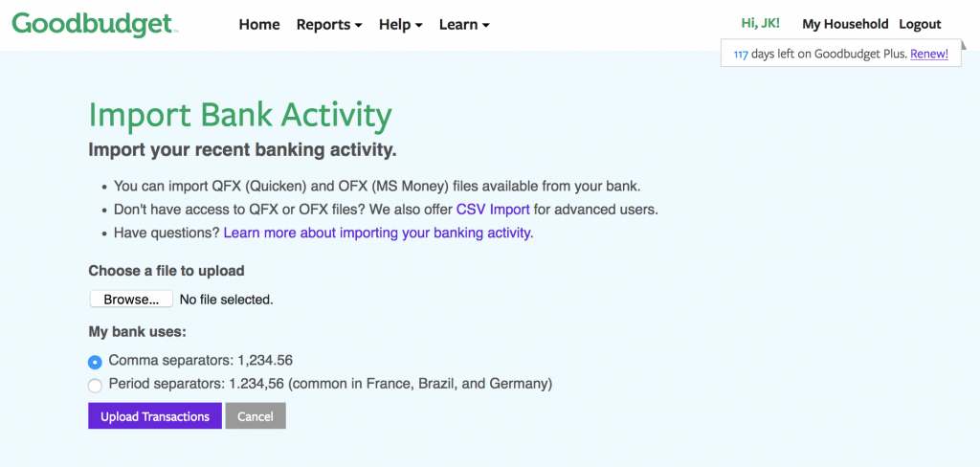Screen dimensions: 980x467
Task: Click Browse to choose a file
Action: coord(131,300)
